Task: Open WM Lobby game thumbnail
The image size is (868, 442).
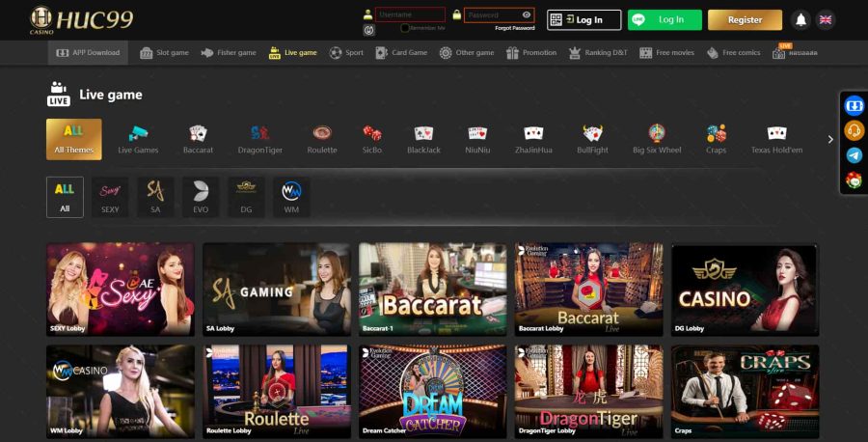Action: tap(121, 392)
